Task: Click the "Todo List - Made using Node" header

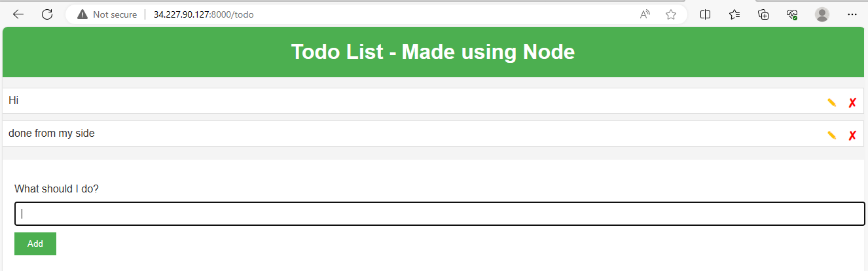Action: (433, 52)
